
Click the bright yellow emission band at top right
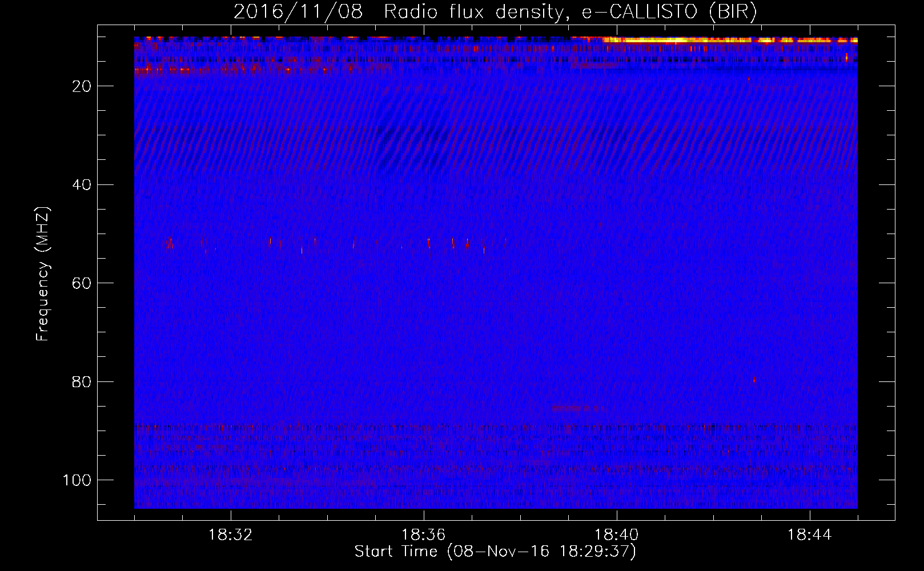click(x=730, y=40)
